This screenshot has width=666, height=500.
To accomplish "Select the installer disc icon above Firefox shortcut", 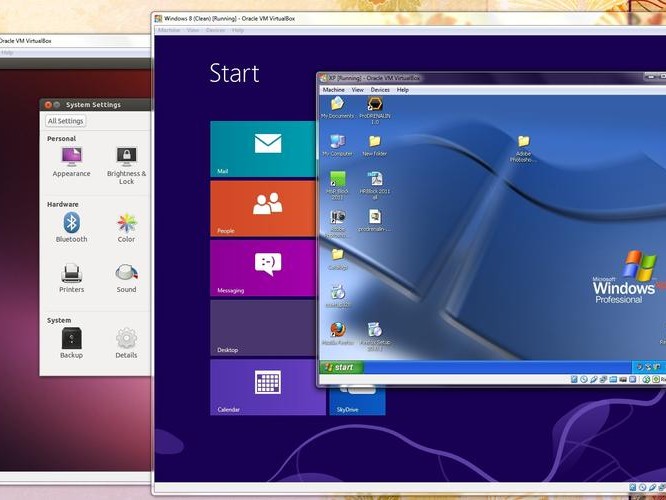I will click(x=338, y=296).
